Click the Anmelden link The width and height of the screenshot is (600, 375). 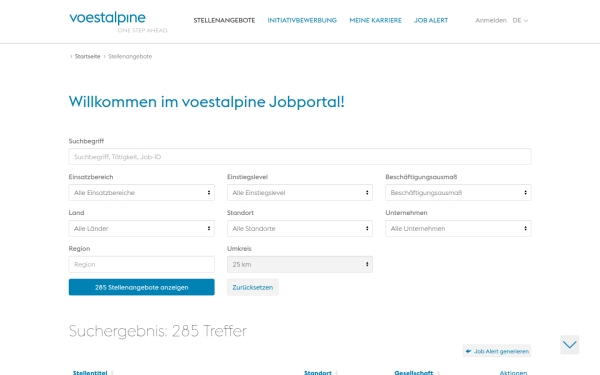(x=491, y=20)
